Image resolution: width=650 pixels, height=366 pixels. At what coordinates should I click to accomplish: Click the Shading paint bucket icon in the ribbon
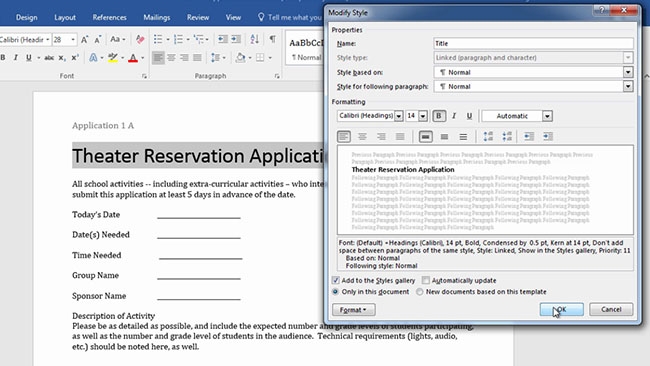(240, 58)
